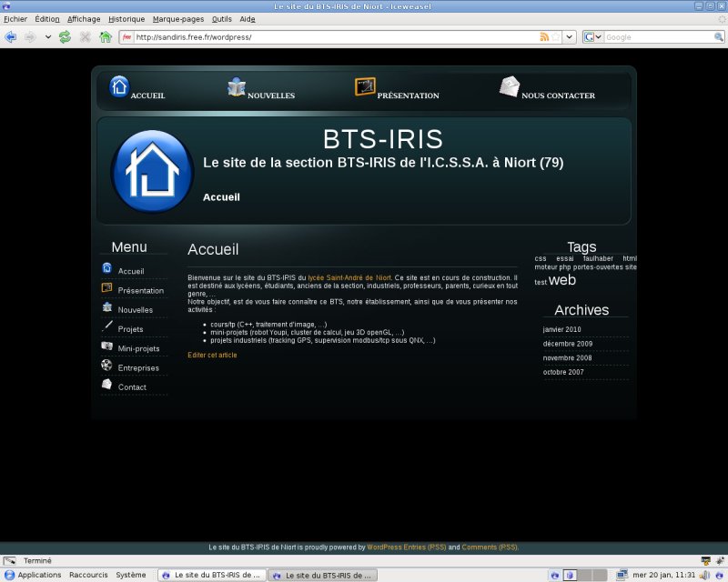Select Mini-projets in the sidebar menu

point(138,348)
